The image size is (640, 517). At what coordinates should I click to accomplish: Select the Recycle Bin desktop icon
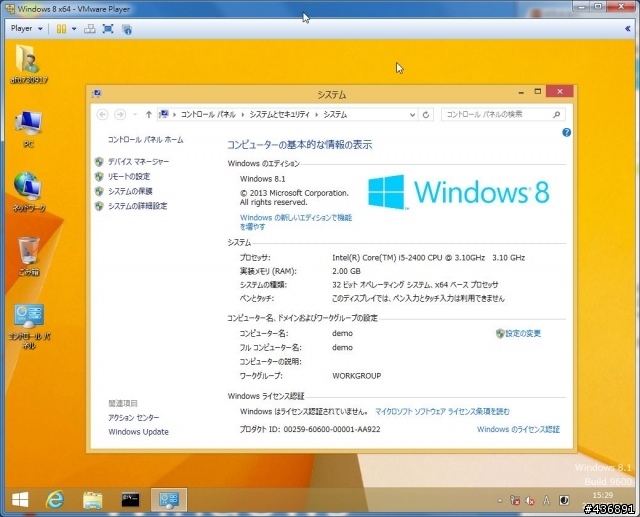29,256
